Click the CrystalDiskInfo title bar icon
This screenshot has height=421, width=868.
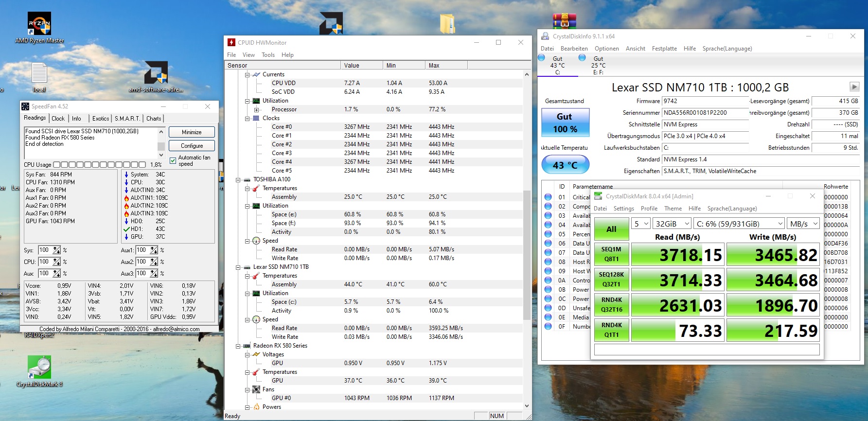pos(545,36)
